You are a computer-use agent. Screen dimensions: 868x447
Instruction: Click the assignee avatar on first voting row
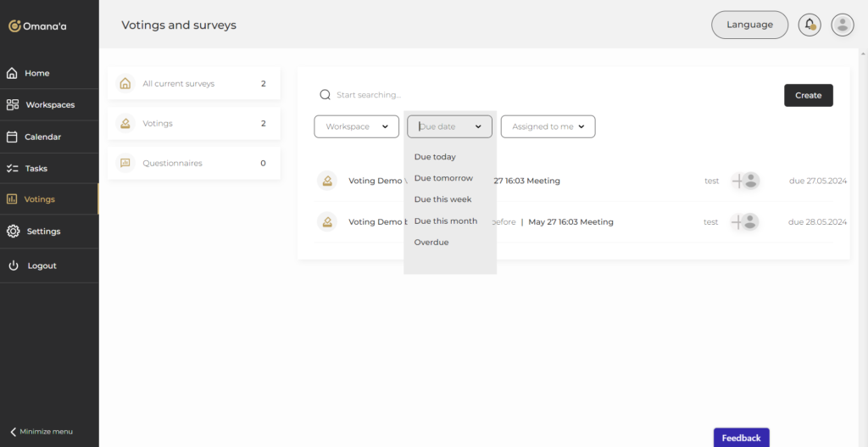(749, 180)
